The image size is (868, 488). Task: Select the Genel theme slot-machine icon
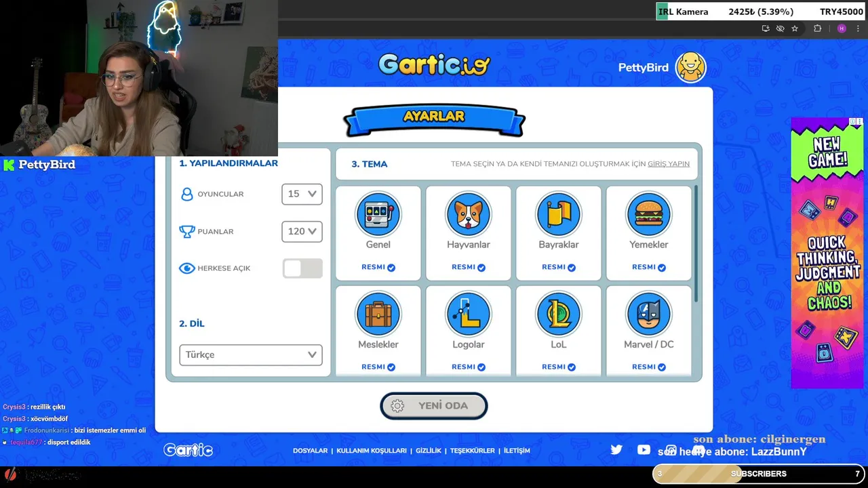(x=378, y=214)
